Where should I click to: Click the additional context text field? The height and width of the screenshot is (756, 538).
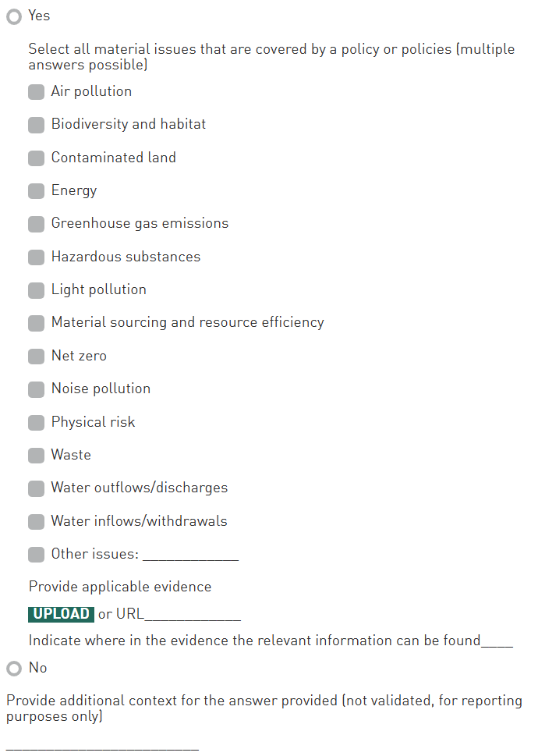pyautogui.click(x=102, y=744)
